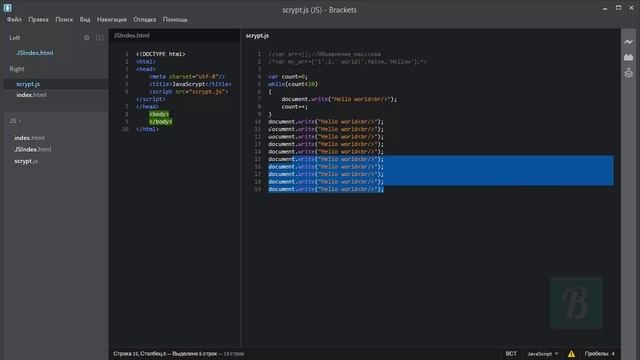
Task: Click the scrypt.js right pane header
Action: point(257,36)
